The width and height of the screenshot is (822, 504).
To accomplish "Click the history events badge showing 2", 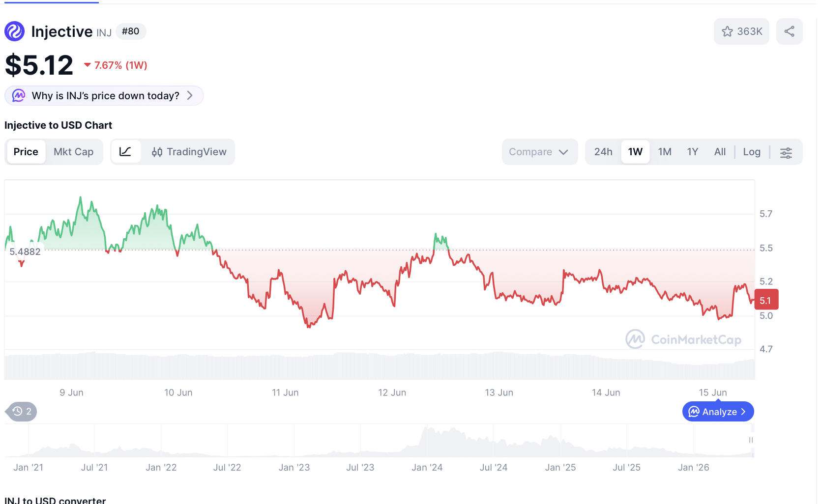I will pyautogui.click(x=22, y=412).
